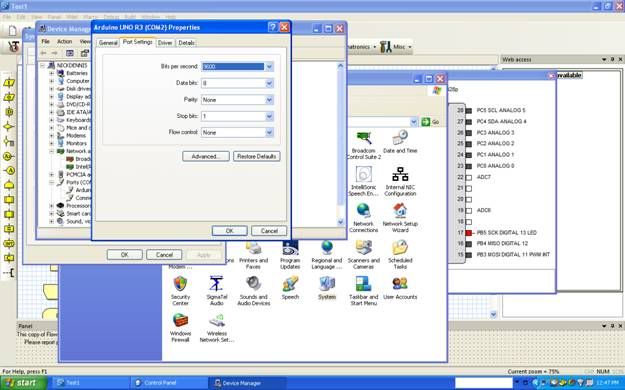This screenshot has width=625, height=390.
Task: Open Network Setup Wizard icon
Action: coord(400,218)
